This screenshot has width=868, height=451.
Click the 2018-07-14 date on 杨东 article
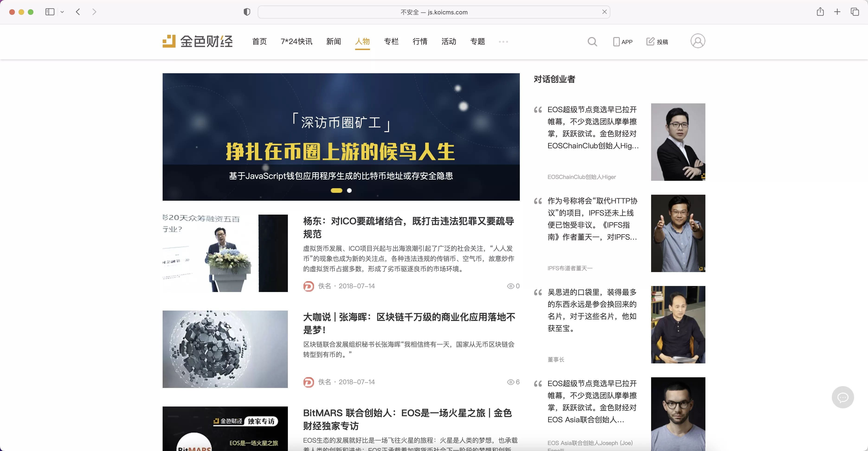[357, 286]
